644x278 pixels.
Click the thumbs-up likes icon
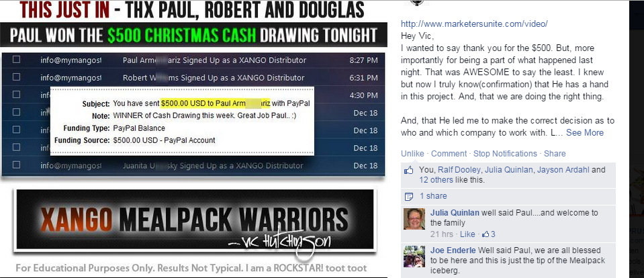409,171
